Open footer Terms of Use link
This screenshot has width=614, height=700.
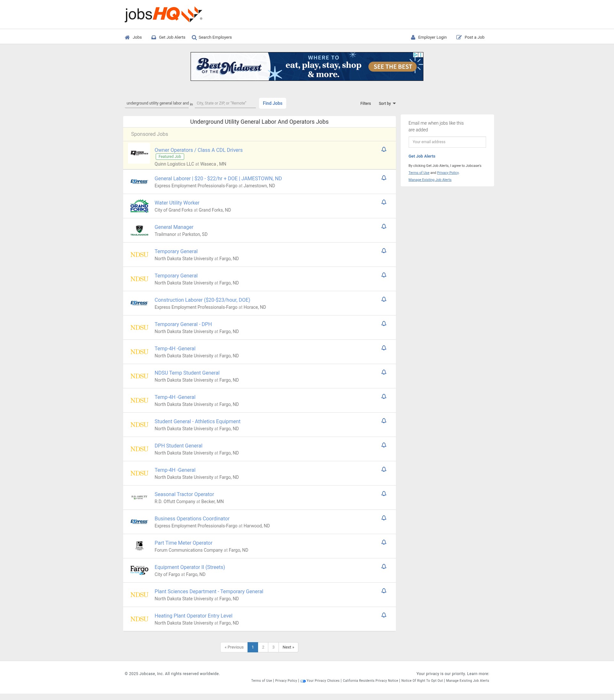pyautogui.click(x=262, y=681)
